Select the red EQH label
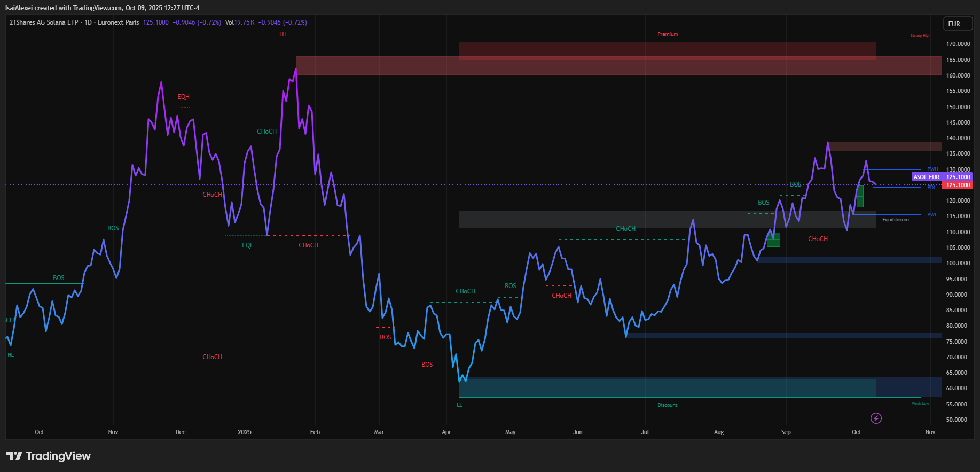Image resolution: width=980 pixels, height=472 pixels. point(183,97)
